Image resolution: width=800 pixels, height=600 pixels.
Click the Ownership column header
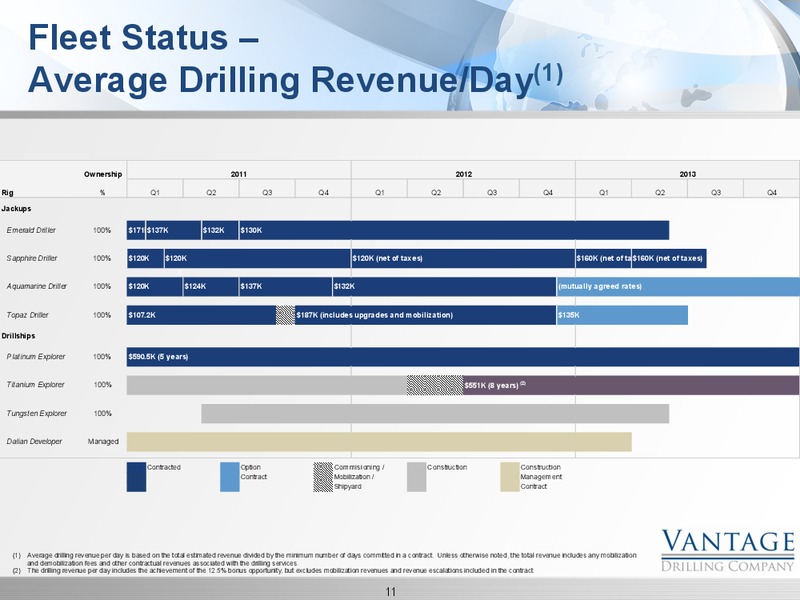tap(103, 174)
